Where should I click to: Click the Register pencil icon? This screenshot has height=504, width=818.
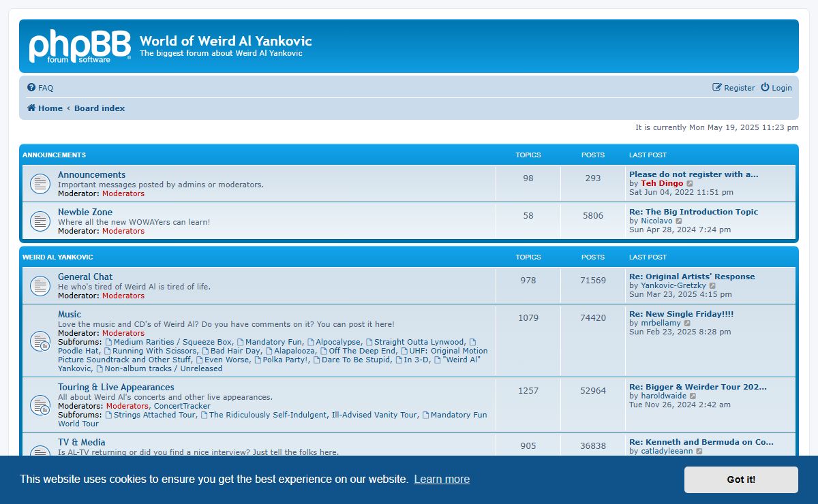click(x=717, y=87)
